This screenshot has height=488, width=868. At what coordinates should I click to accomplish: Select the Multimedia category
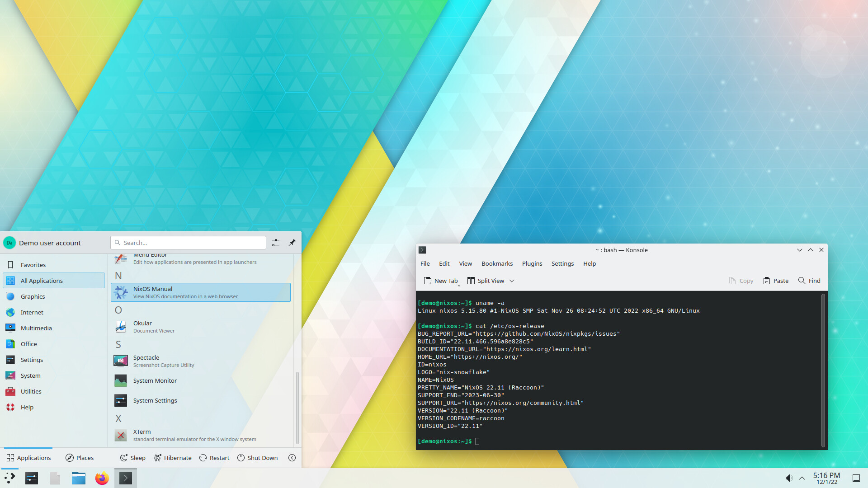coord(36,328)
